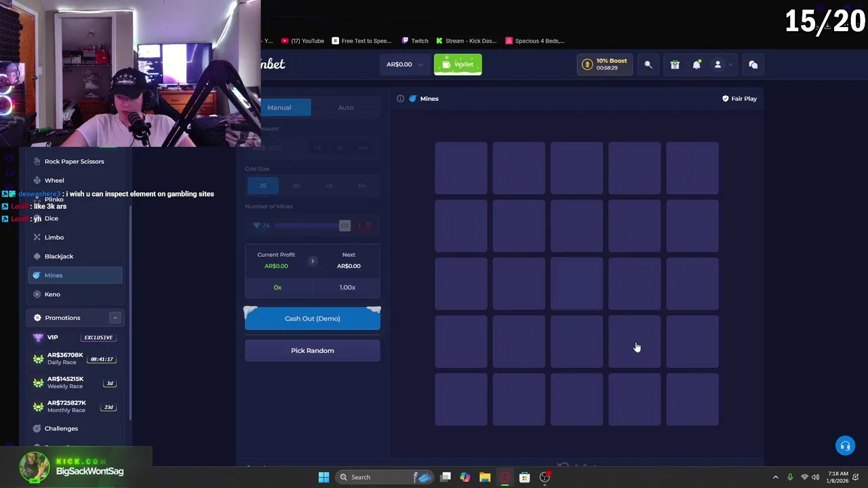Switch to the Manual betting tab

[x=279, y=107]
